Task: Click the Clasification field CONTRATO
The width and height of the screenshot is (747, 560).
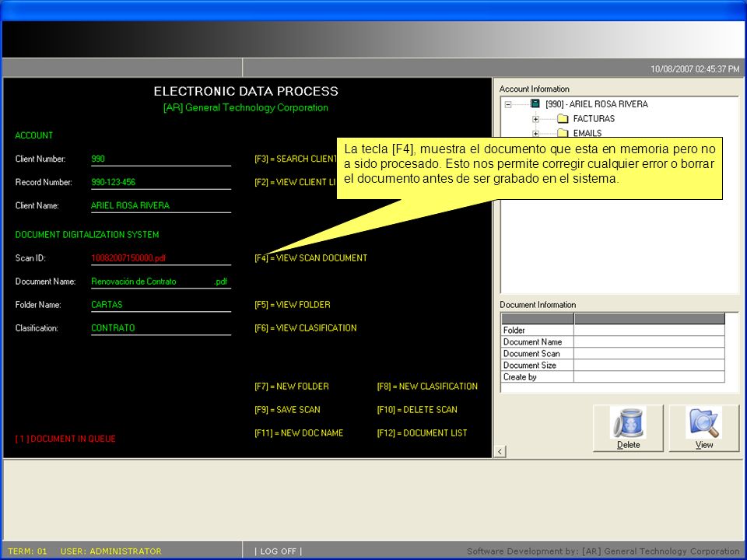Action: tap(161, 328)
